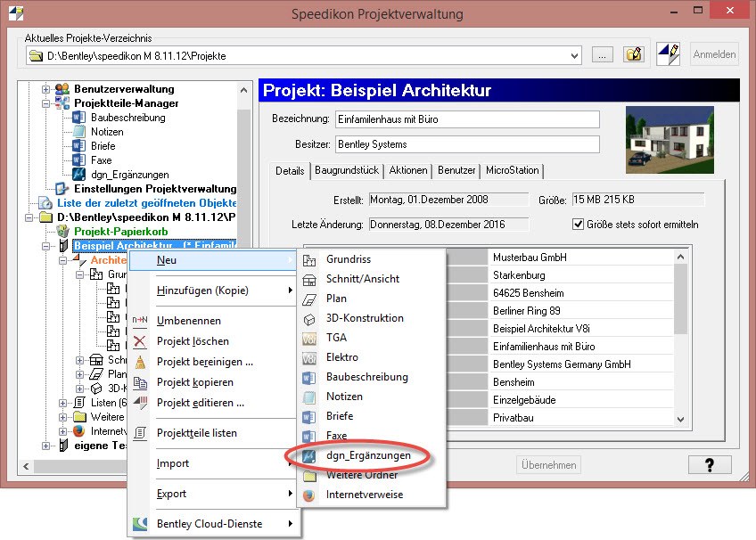Click the dgn_Ergänzungen MicroStation icon in tree
756x540 pixels.
pos(79,175)
